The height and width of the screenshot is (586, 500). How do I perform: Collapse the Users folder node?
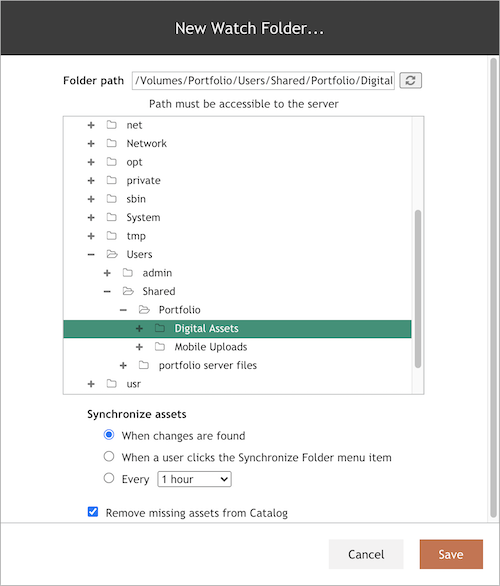(x=91, y=255)
